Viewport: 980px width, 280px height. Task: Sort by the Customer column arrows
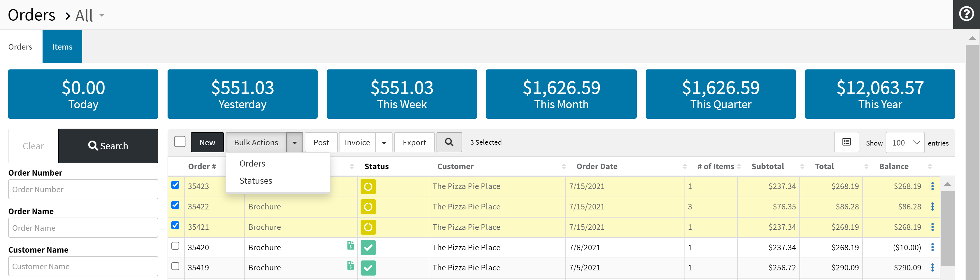(564, 167)
